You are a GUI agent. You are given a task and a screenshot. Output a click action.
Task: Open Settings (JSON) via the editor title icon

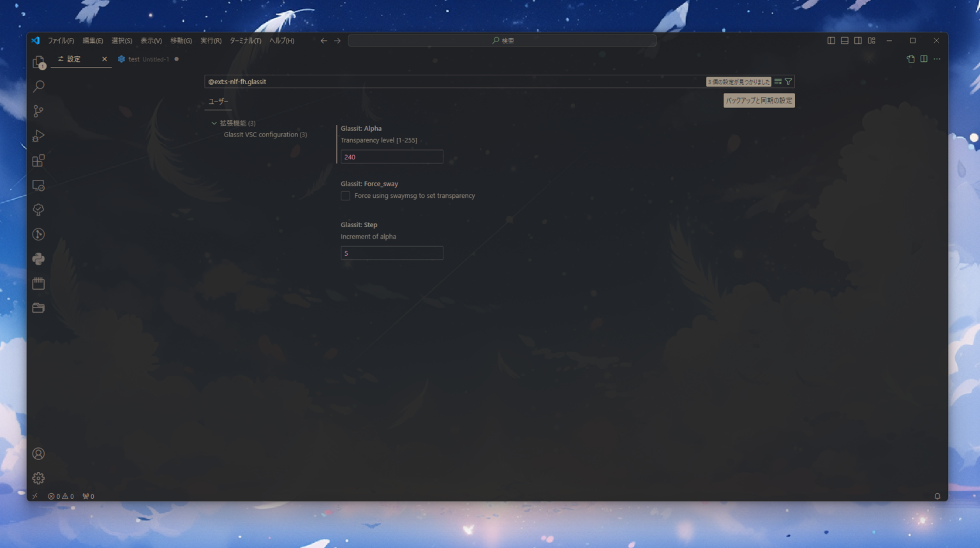(x=910, y=59)
